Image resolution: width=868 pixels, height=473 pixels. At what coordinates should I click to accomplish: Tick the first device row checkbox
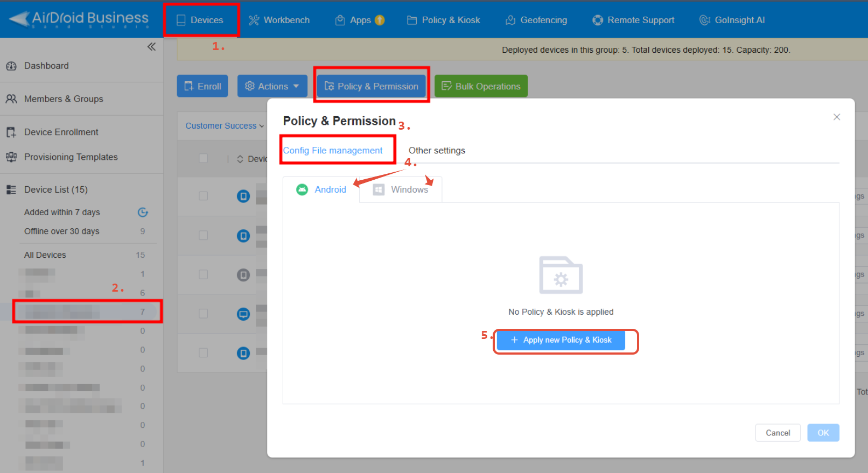click(x=204, y=196)
